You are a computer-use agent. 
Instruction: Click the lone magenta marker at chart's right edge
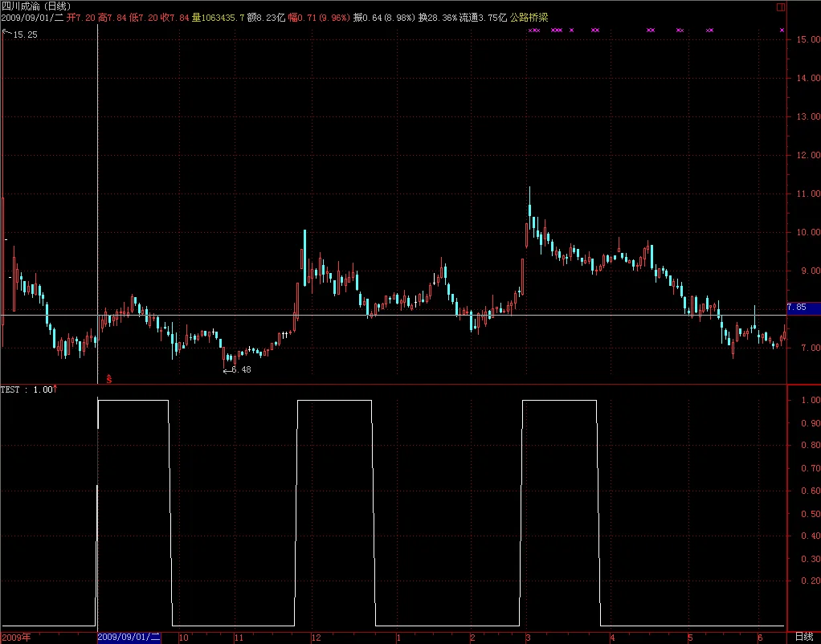[x=782, y=31]
